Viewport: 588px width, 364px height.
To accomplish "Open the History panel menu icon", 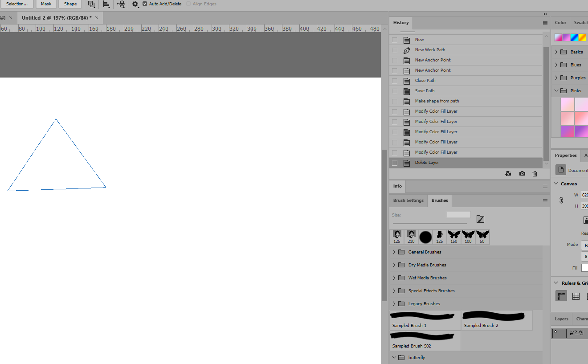I will 545,23.
